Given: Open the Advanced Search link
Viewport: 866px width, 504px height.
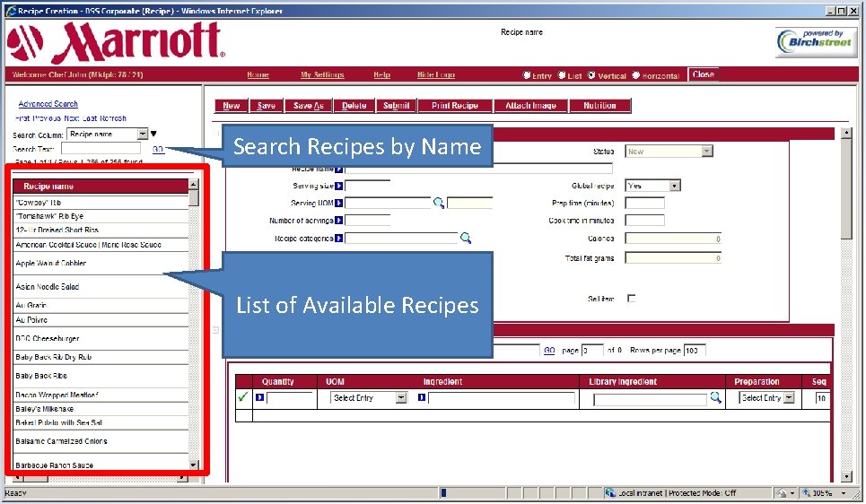Looking at the screenshot, I should 48,104.
